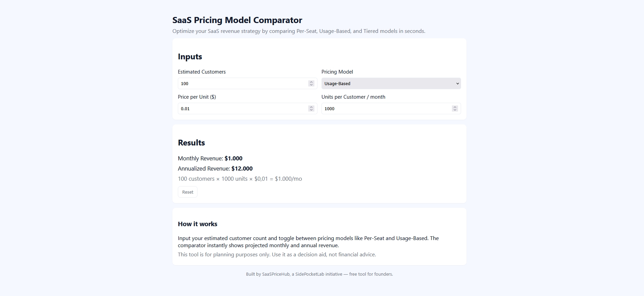The height and width of the screenshot is (296, 644).
Task: Open the Pricing Model dropdown
Action: (391, 83)
